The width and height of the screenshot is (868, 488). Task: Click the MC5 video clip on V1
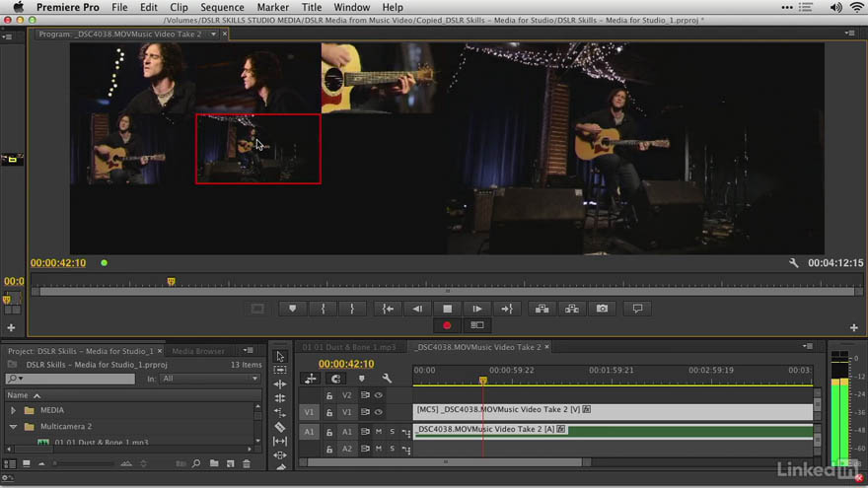pos(613,410)
